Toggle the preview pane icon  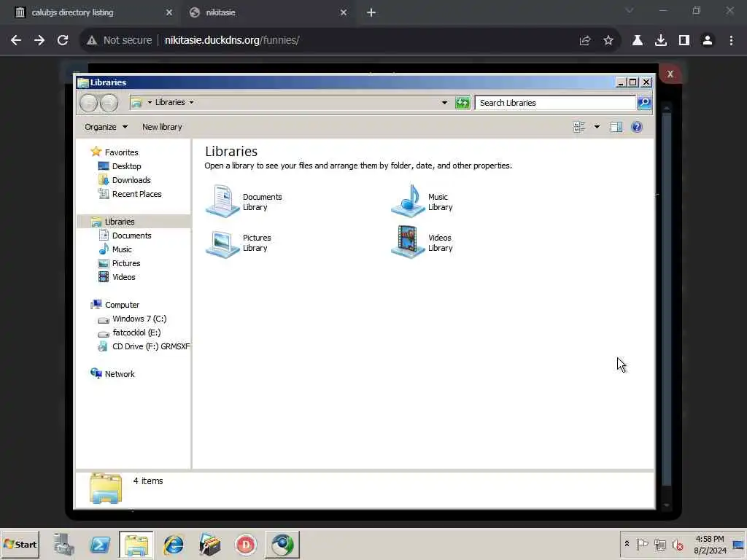(x=616, y=127)
